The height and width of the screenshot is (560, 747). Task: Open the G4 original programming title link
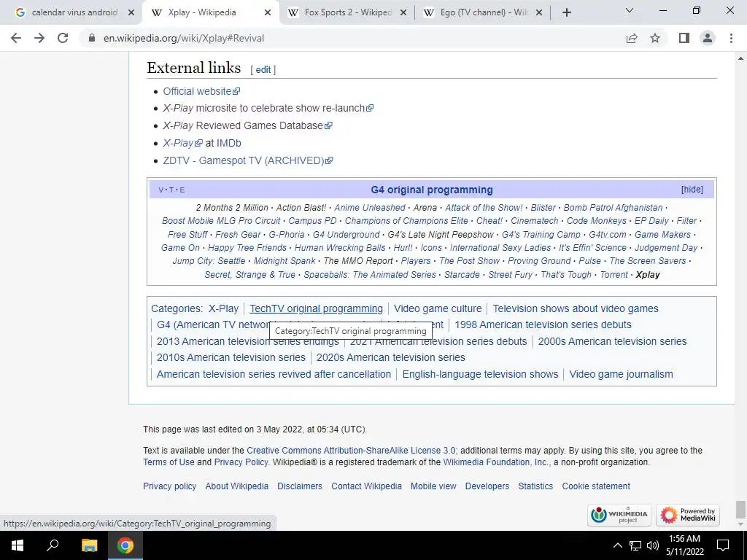(432, 190)
